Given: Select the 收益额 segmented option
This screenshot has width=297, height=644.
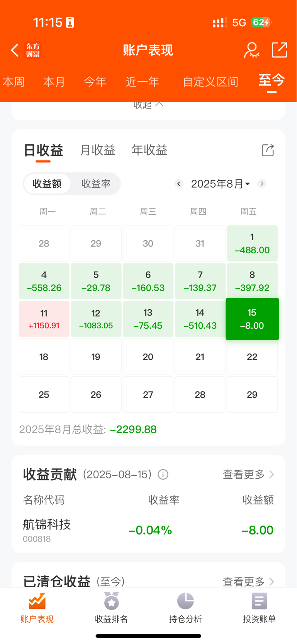Looking at the screenshot, I should (47, 184).
